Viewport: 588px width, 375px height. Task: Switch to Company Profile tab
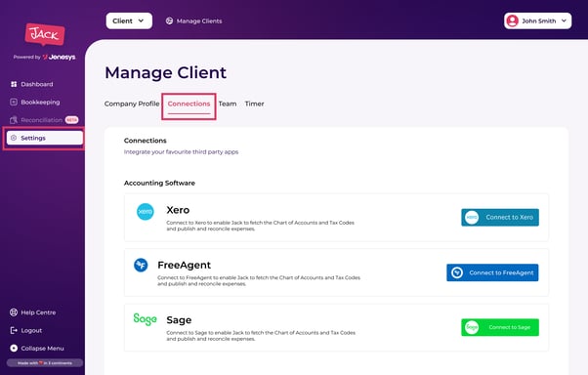132,104
